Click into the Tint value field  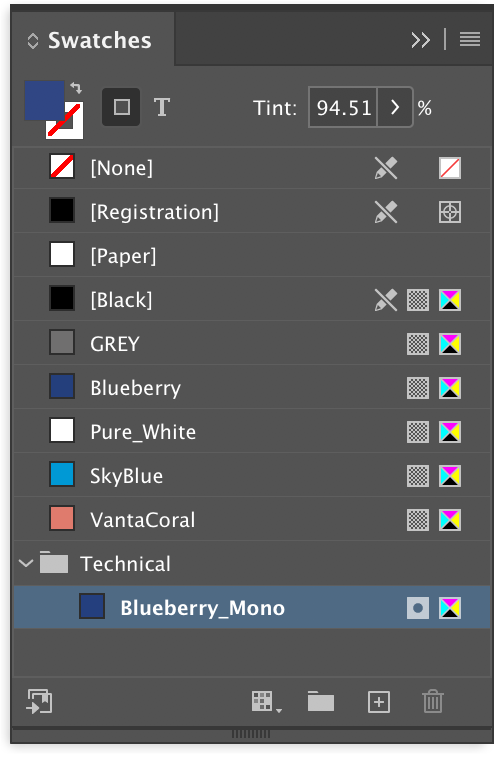click(x=343, y=107)
